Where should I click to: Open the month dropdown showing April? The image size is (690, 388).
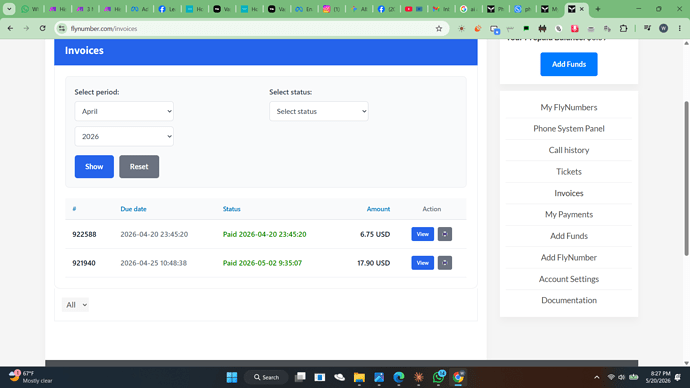[x=124, y=111]
